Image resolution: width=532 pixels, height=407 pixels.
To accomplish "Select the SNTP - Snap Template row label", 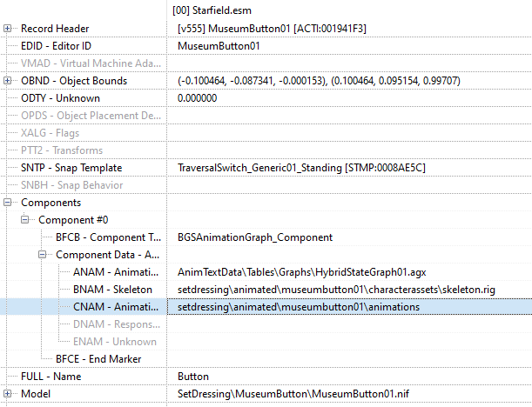I will [x=71, y=168].
